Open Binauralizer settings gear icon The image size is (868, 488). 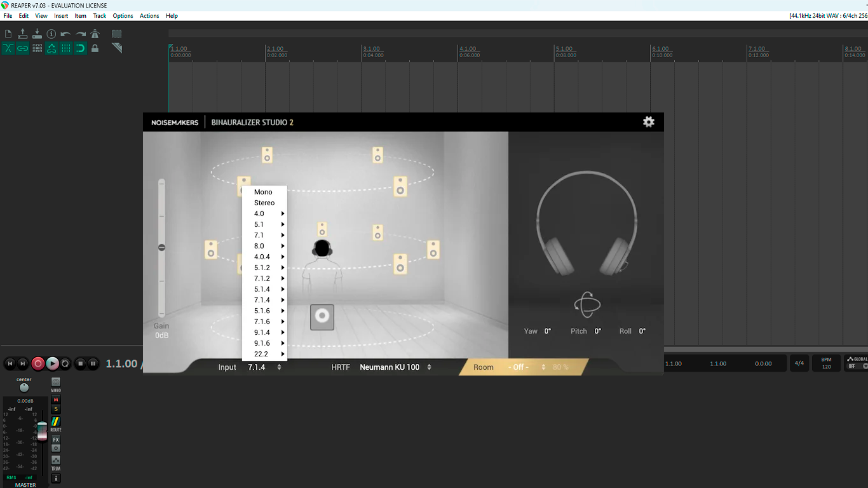coord(649,122)
